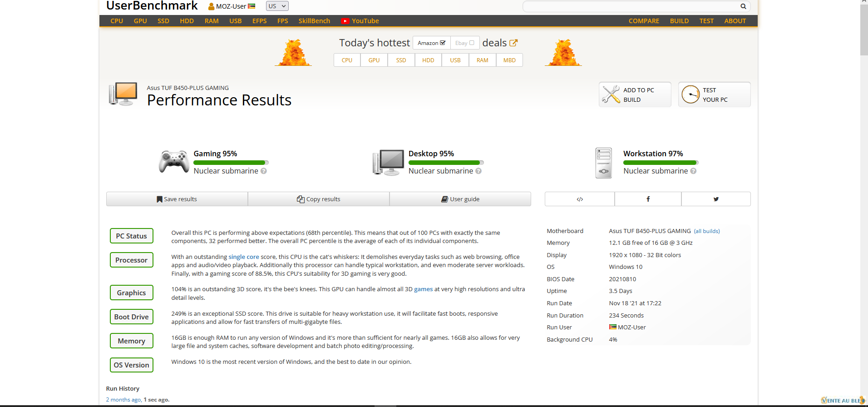868x407 pixels.
Task: Go to FPS in navbar
Action: (283, 21)
